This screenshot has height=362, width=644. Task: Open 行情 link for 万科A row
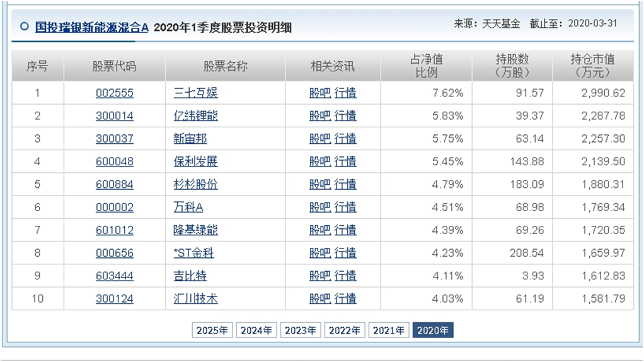click(x=345, y=207)
